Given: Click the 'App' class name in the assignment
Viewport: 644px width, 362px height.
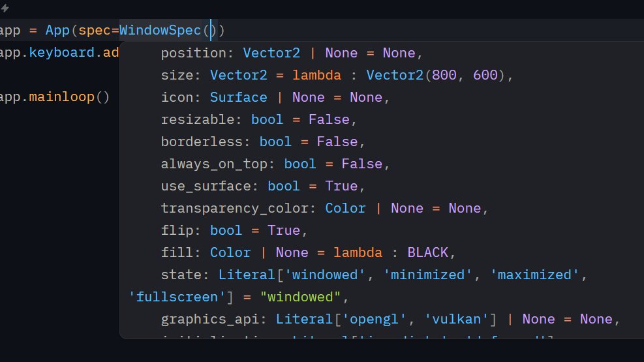Looking at the screenshot, I should point(57,31).
